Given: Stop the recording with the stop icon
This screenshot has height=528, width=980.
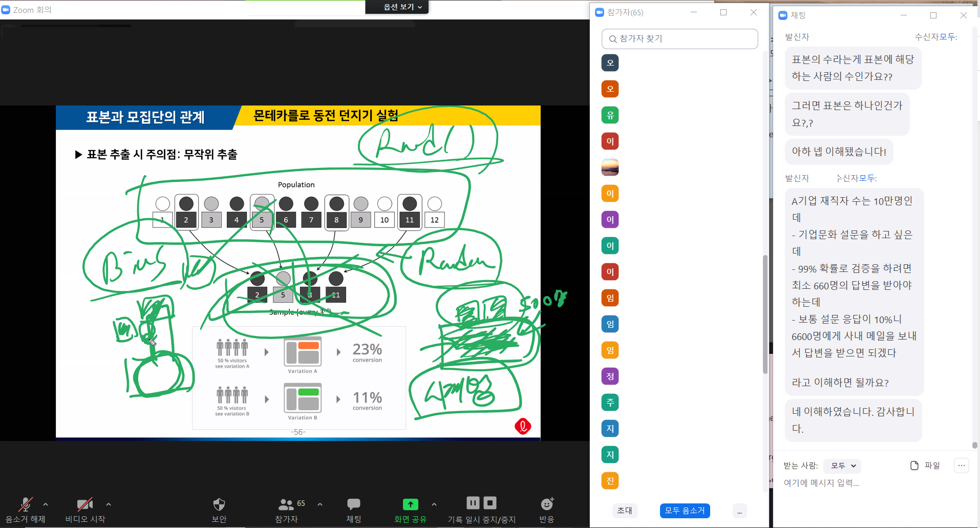Looking at the screenshot, I should click(x=490, y=503).
